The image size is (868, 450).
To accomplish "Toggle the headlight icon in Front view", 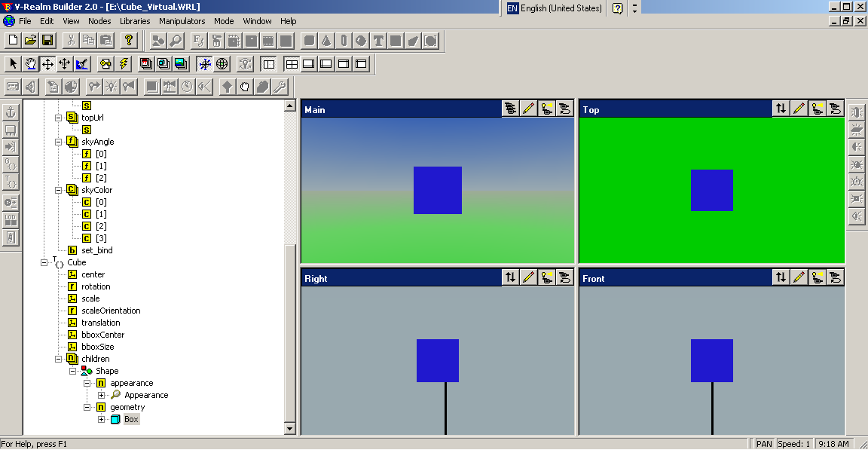I will [817, 278].
